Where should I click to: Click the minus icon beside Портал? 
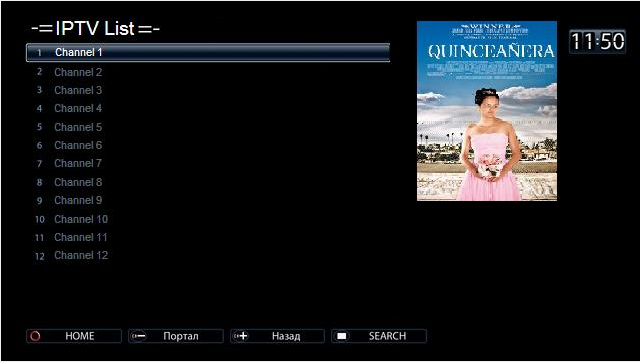coord(139,336)
